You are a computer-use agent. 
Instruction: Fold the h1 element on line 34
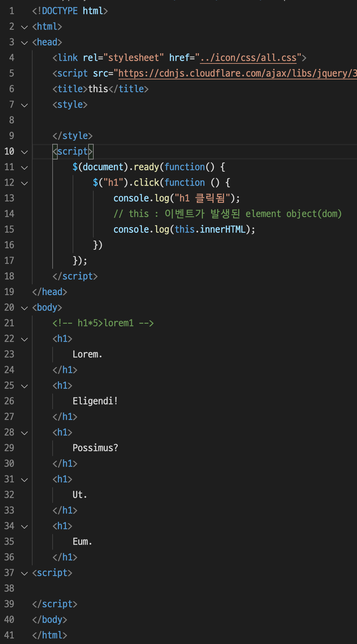click(24, 527)
